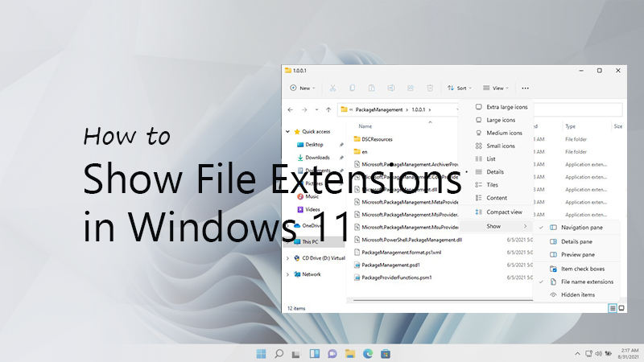This screenshot has width=644, height=362.
Task: Click the Copy icon in toolbar
Action: 352,88
